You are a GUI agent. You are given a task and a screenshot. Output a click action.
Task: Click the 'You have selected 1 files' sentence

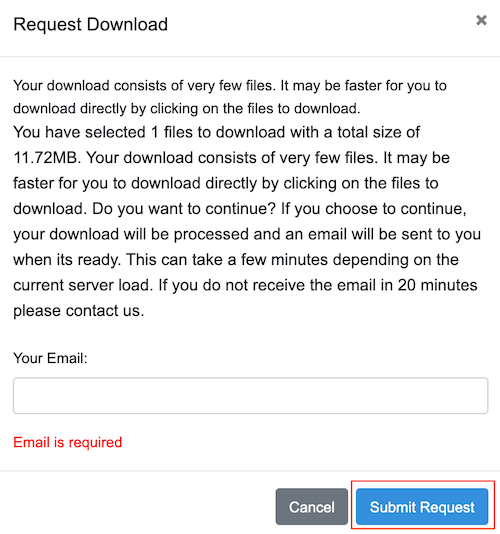pyautogui.click(x=104, y=132)
